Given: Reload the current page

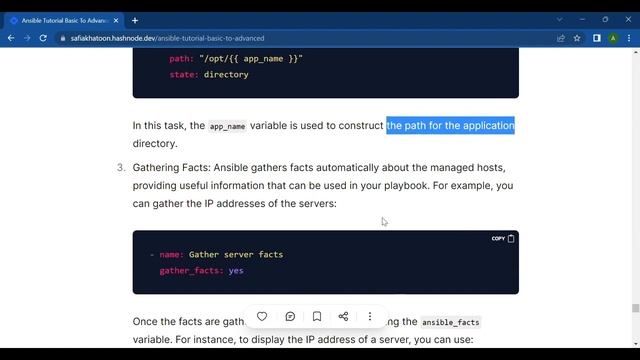Looking at the screenshot, I should pos(43,38).
